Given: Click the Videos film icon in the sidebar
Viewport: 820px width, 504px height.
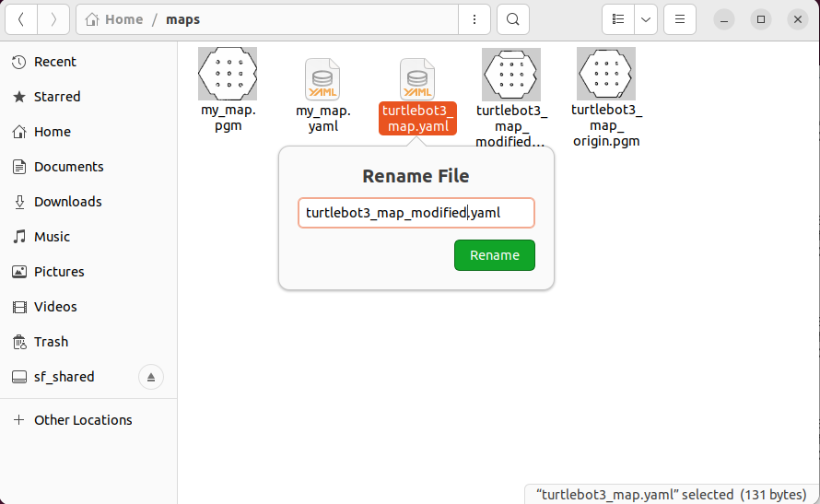Looking at the screenshot, I should [18, 307].
